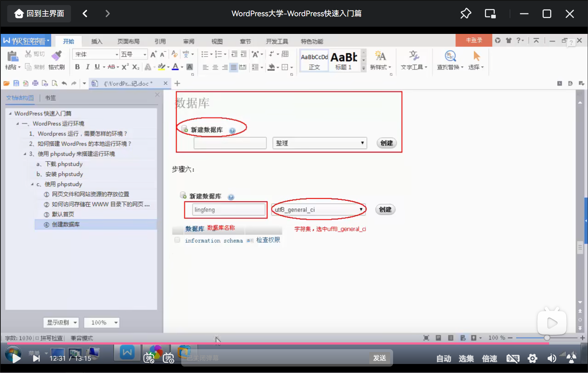Pin the video player window
This screenshot has height=373, width=588.
(466, 14)
